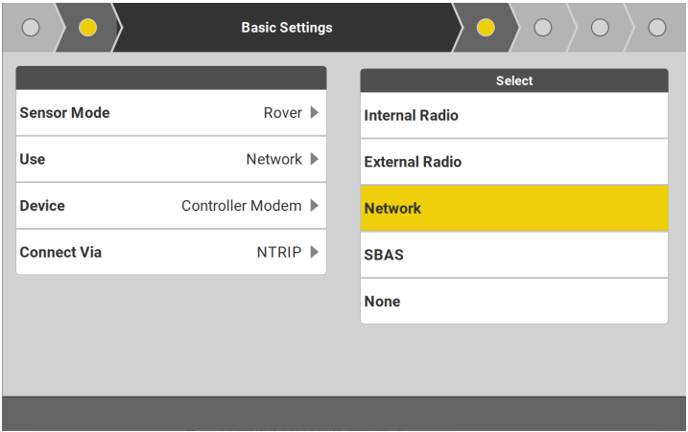Expand the Sensor Mode arrow next to Rover
The image size is (688, 432).
(315, 113)
